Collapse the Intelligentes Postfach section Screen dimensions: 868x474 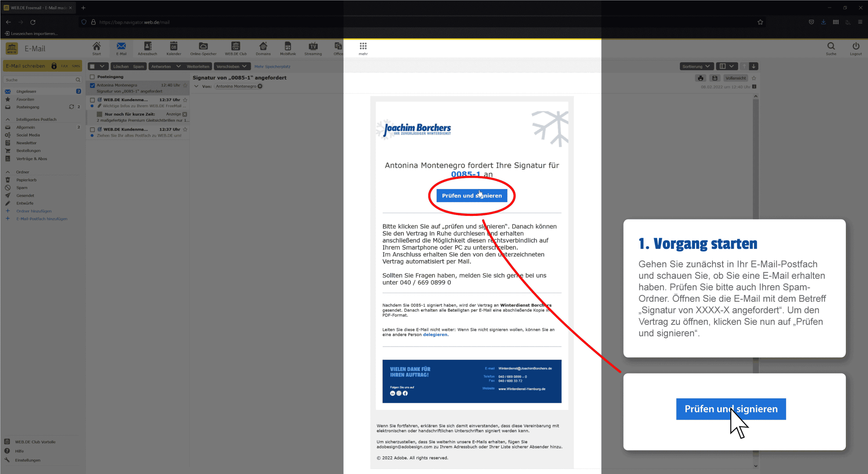[x=8, y=119]
